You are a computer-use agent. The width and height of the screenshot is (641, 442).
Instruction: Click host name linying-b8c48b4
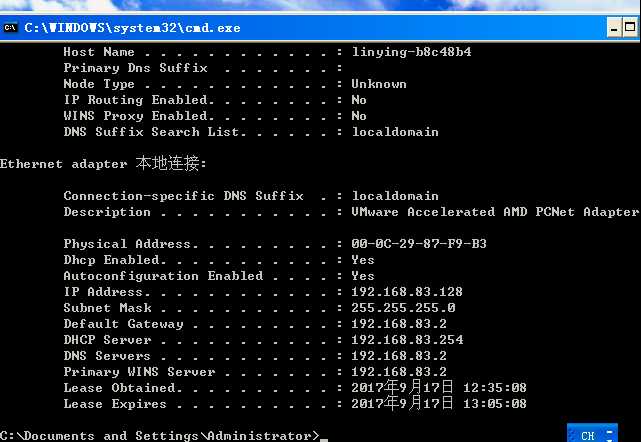coord(411,52)
